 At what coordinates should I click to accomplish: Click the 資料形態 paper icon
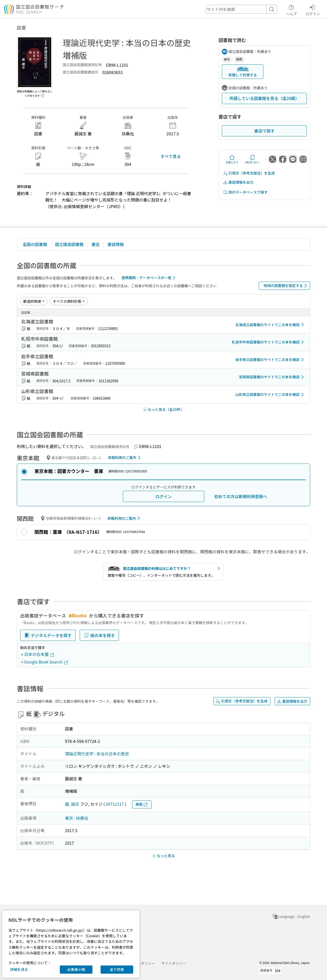[38, 156]
